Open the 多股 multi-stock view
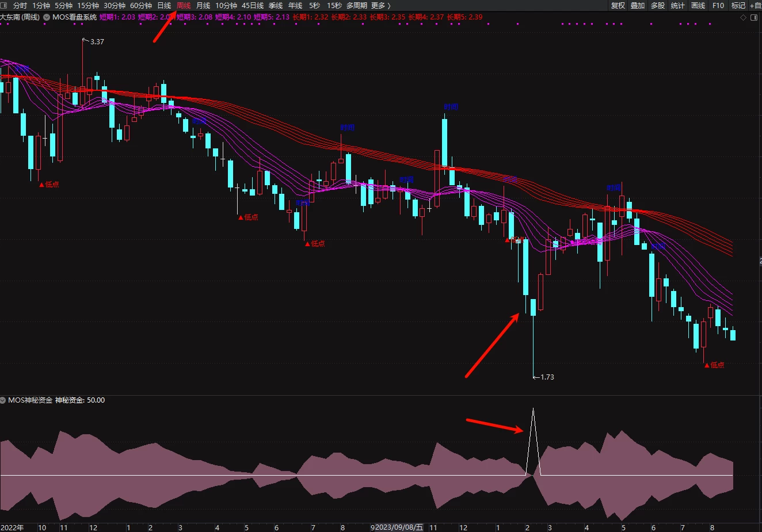Viewport: 762px width, 532px height. (658, 6)
